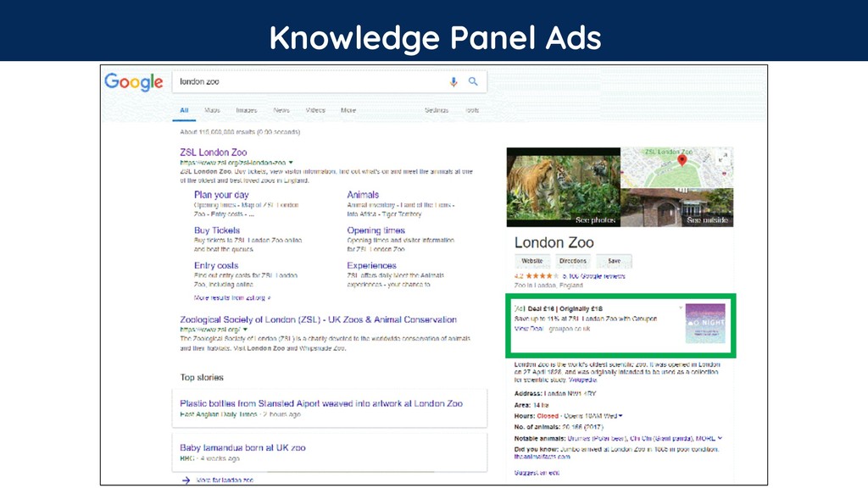Click the View Deal link
This screenshot has height=488, width=868.
(x=529, y=329)
